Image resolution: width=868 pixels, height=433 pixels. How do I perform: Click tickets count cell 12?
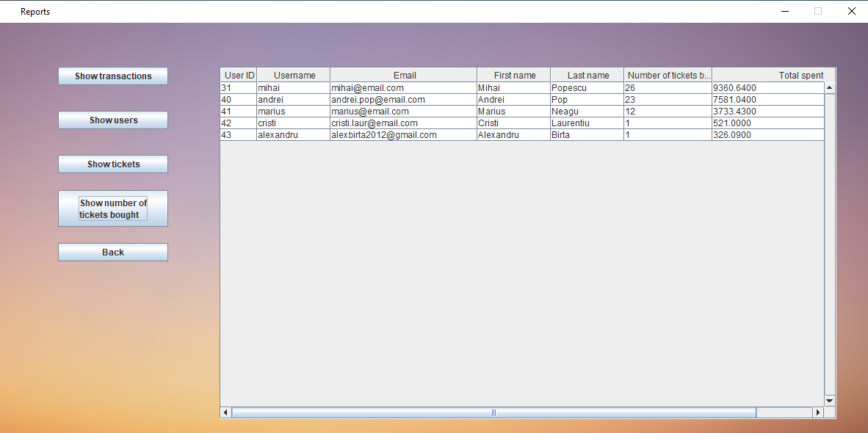pos(668,111)
